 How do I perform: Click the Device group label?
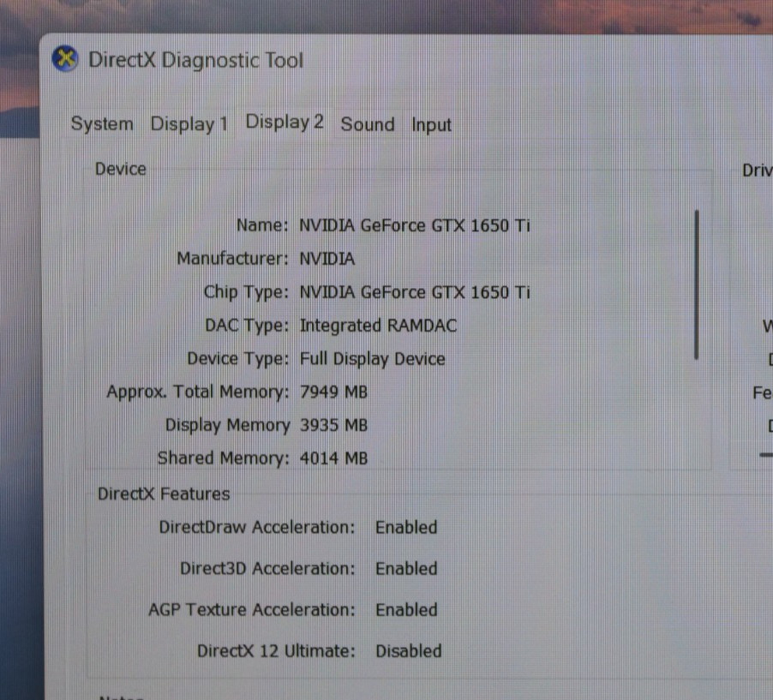[121, 169]
